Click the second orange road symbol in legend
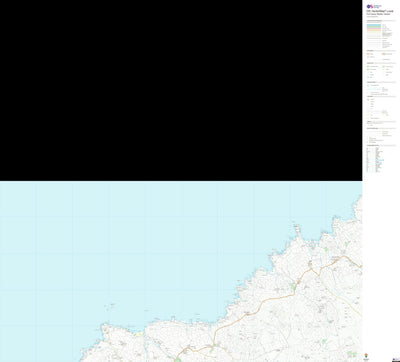The width and height of the screenshot is (400, 362). tap(384, 54)
